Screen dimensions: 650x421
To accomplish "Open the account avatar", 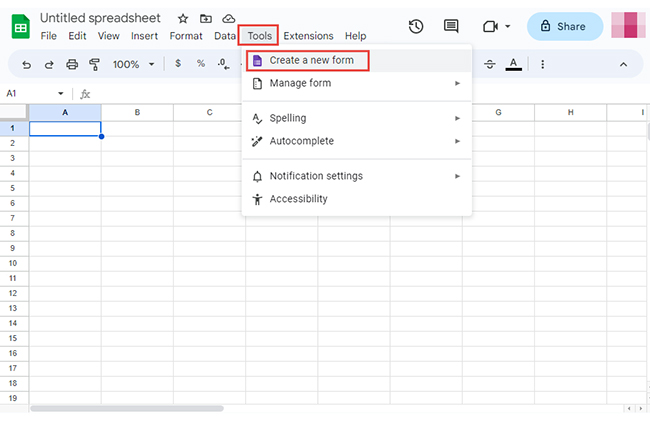I will coord(628,25).
